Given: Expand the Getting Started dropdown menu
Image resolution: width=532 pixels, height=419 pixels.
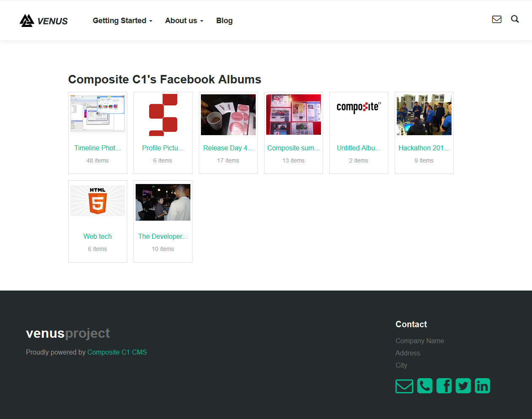Looking at the screenshot, I should pyautogui.click(x=122, y=21).
